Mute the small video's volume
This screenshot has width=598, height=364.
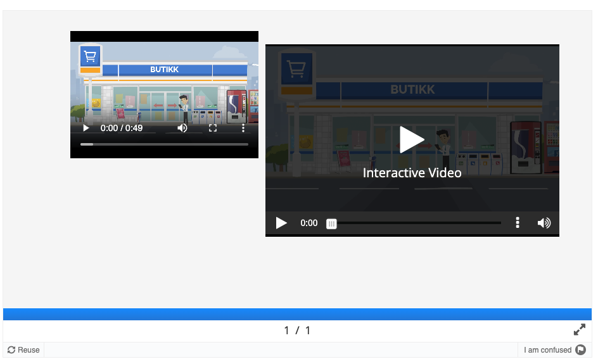182,128
